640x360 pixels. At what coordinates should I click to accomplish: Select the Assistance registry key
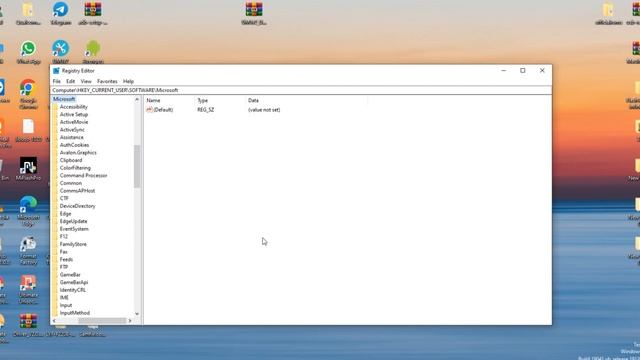pyautogui.click(x=71, y=138)
